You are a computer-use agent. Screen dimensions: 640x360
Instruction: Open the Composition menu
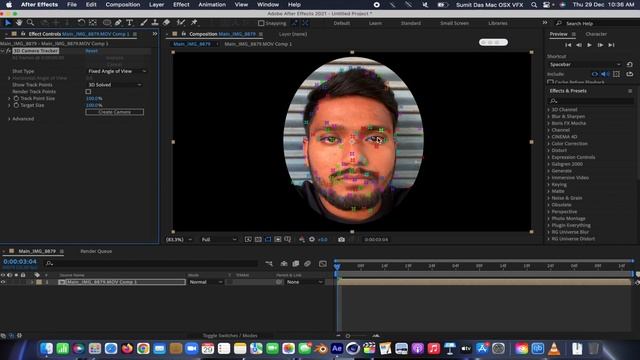click(x=122, y=4)
